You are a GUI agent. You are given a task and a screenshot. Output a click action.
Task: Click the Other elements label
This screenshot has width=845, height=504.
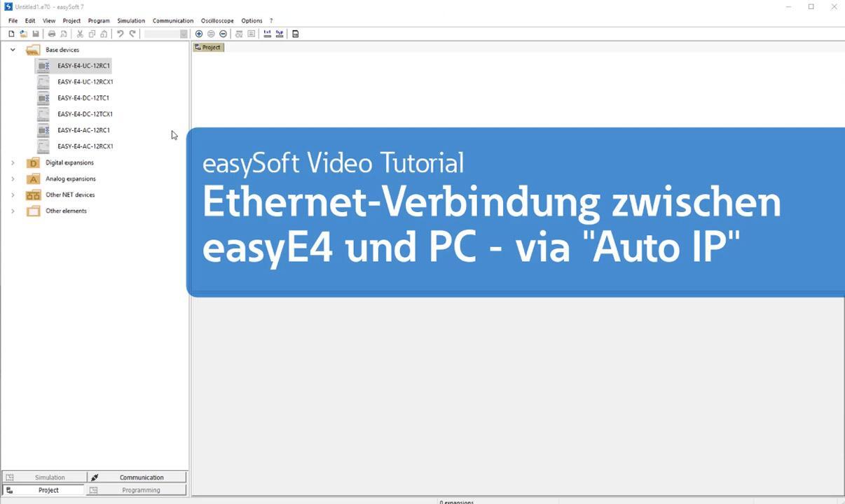coord(66,211)
